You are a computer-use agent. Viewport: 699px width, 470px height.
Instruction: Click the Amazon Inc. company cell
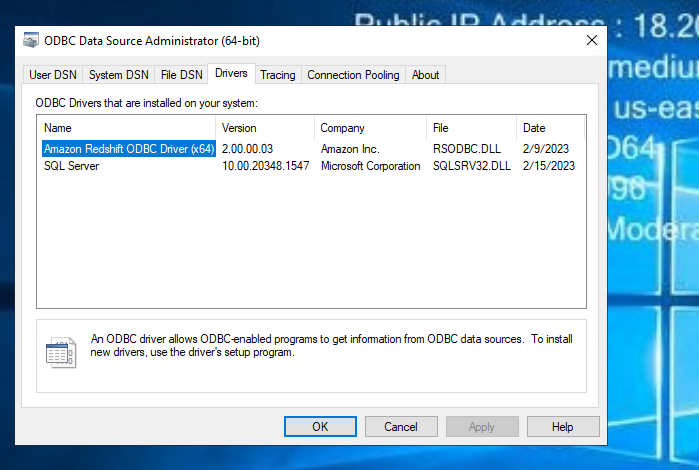pos(350,149)
